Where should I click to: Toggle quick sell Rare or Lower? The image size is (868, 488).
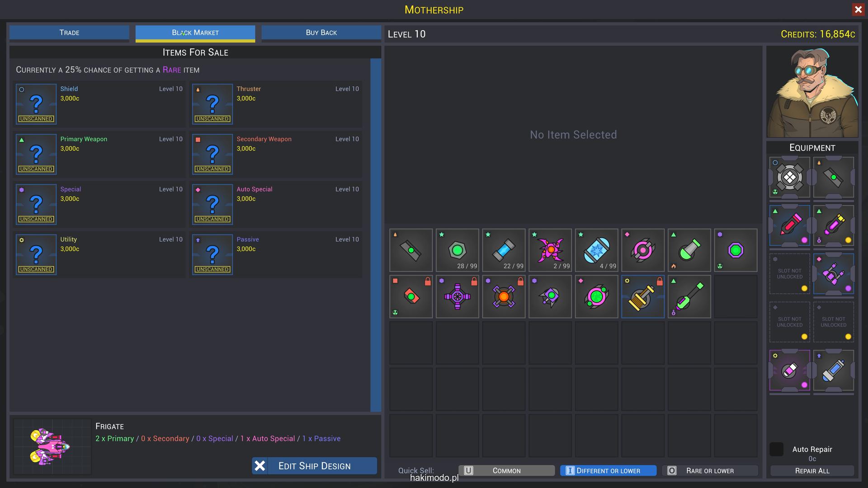(710, 470)
